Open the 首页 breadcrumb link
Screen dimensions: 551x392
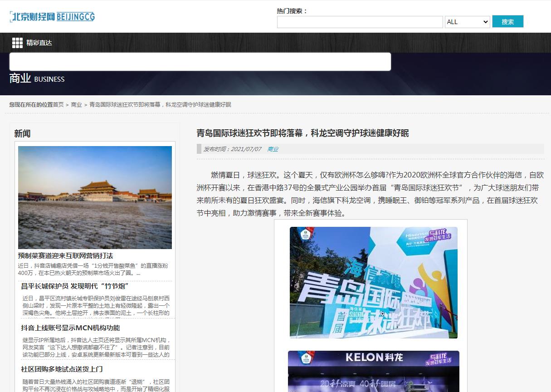[59, 104]
